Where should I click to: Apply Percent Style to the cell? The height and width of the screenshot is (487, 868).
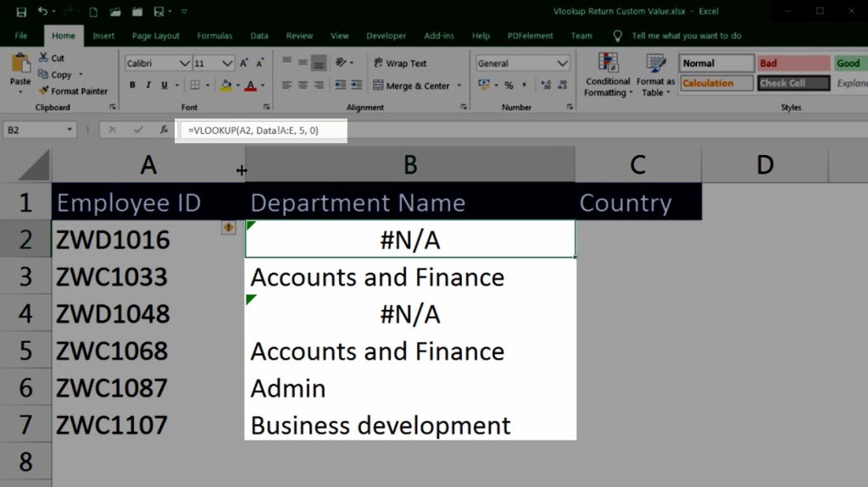[x=509, y=86]
